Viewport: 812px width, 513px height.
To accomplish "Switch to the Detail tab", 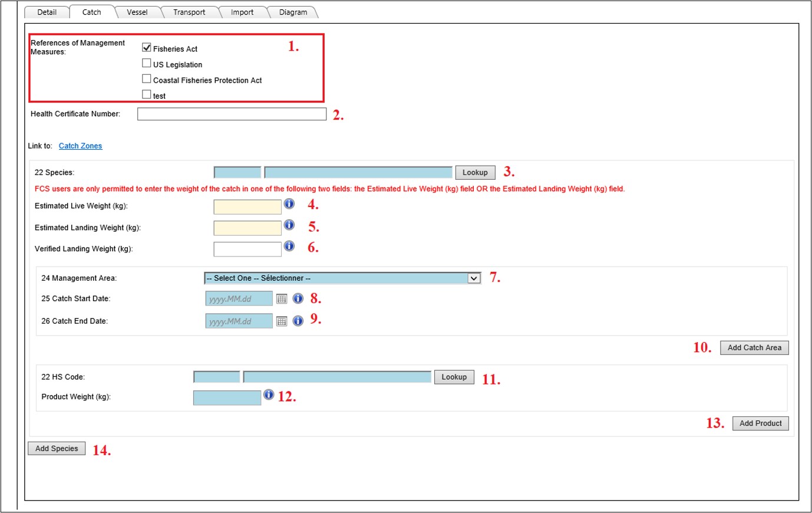I will point(47,12).
